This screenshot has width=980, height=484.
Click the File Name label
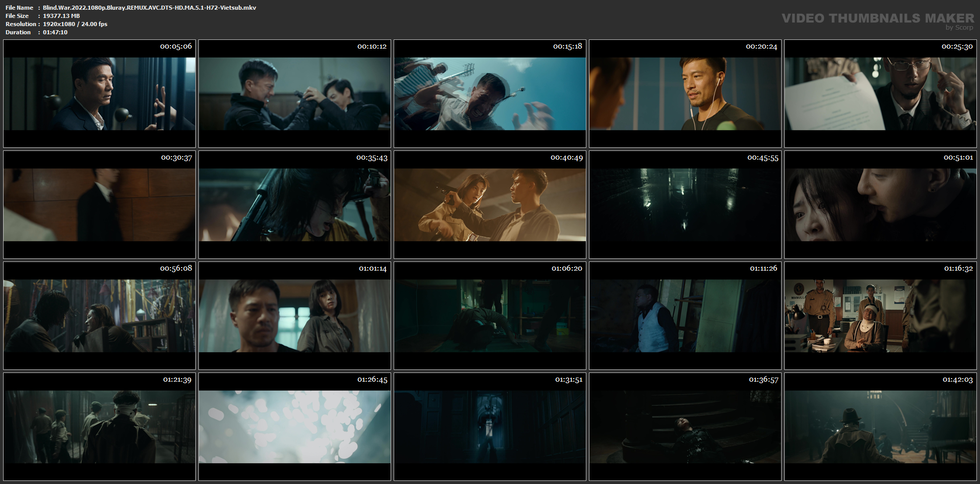[x=19, y=8]
